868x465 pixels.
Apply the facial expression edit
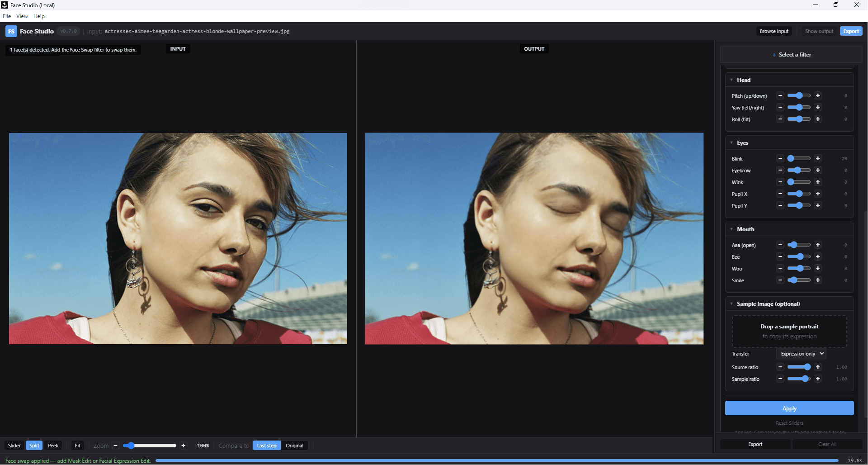[789, 408]
